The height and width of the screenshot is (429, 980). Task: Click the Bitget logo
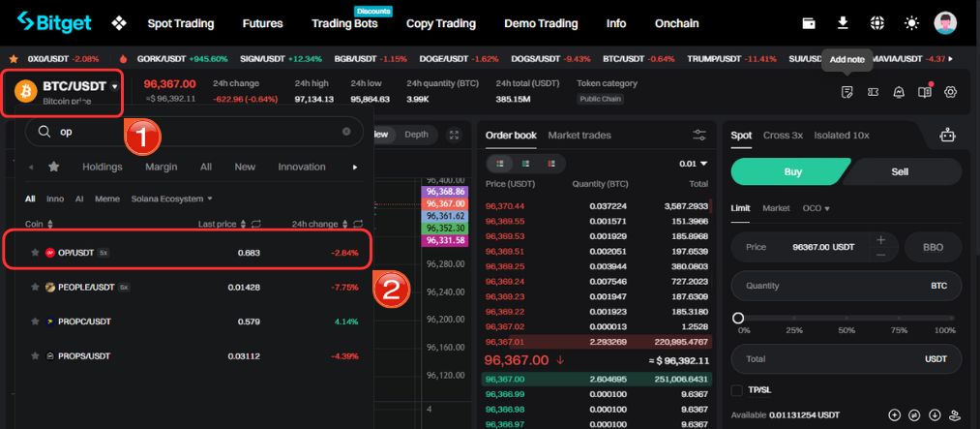(x=54, y=22)
